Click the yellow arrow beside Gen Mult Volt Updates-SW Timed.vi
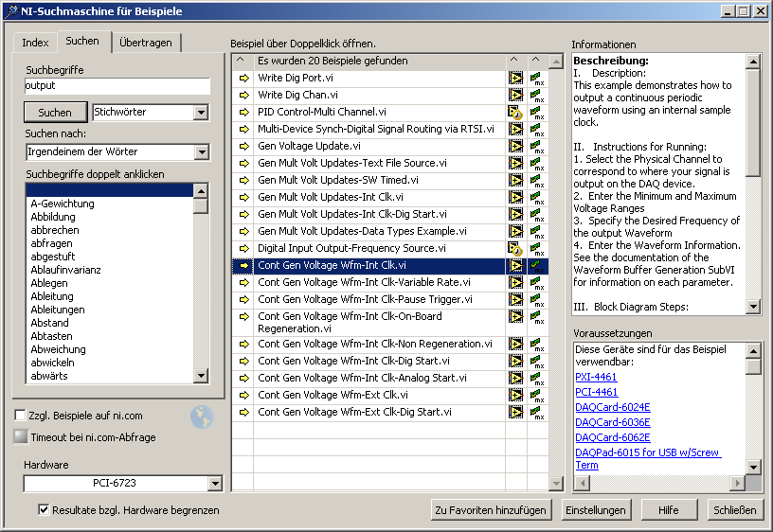Image resolution: width=773 pixels, height=532 pixels. tap(243, 180)
